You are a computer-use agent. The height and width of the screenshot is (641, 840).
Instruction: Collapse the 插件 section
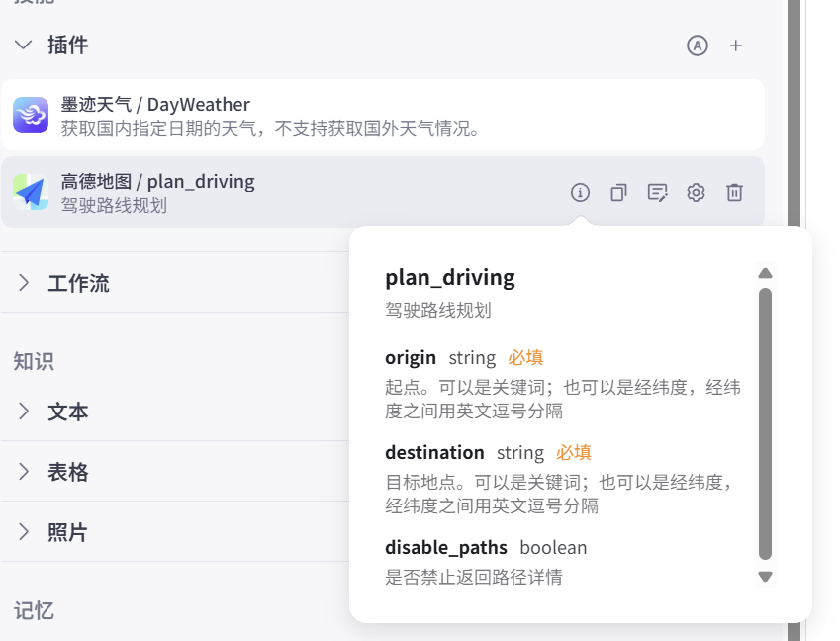[x=24, y=45]
